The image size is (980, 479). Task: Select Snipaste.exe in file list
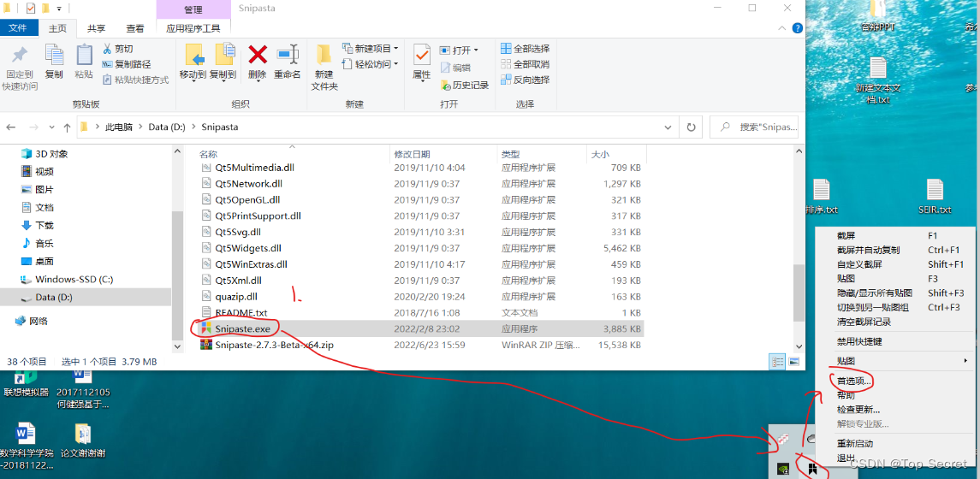pyautogui.click(x=241, y=328)
